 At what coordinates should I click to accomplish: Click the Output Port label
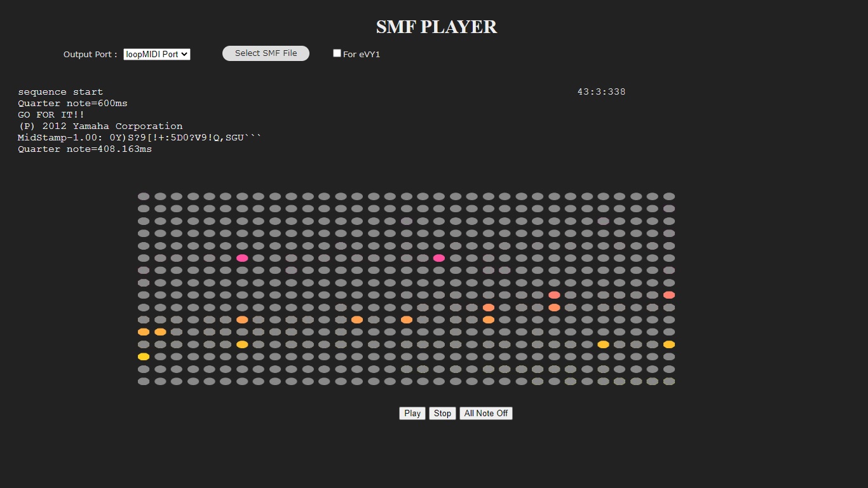90,55
